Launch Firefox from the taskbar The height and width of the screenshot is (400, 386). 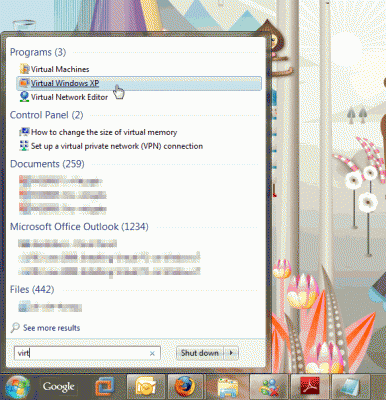point(185,387)
